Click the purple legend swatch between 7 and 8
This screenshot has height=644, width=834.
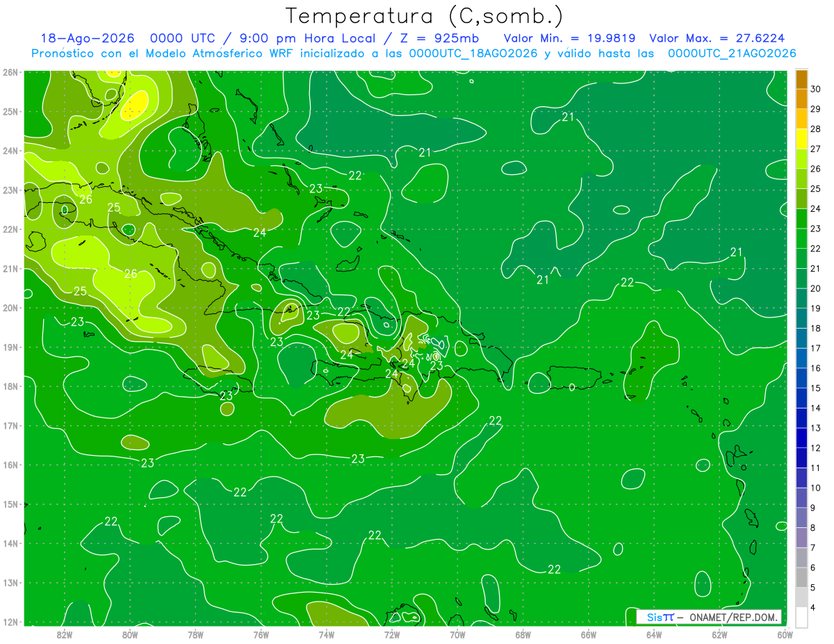[801, 537]
